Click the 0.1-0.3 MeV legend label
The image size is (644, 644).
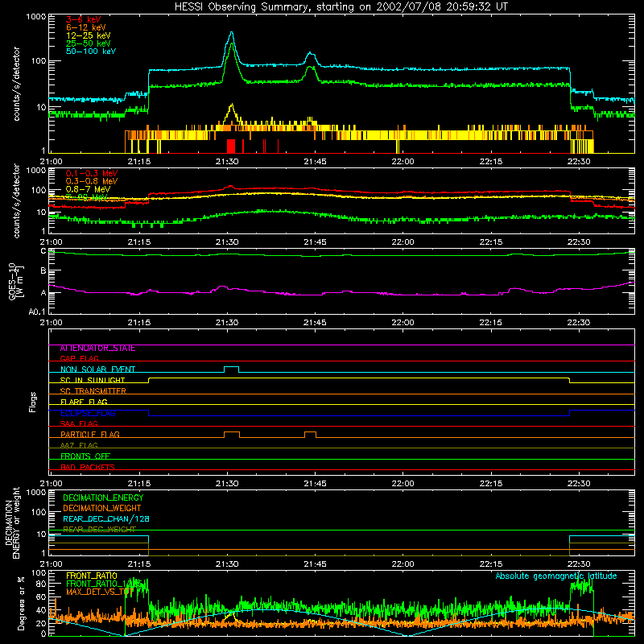(92, 173)
